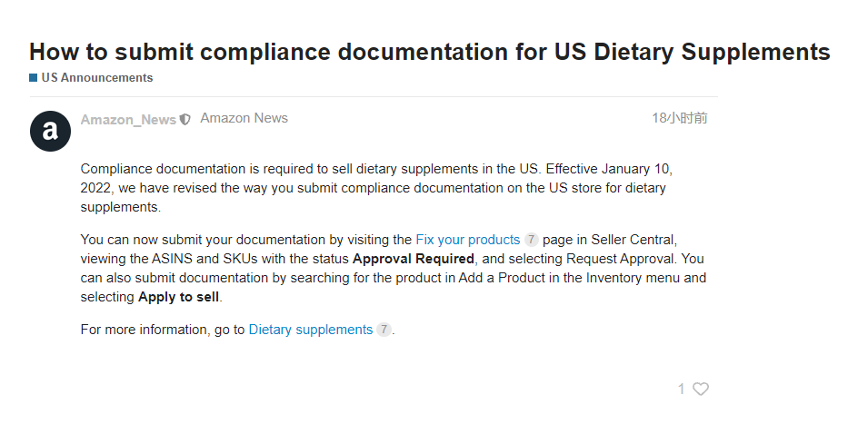Open the Amazon_News username profile
868x434 pixels.
point(128,120)
